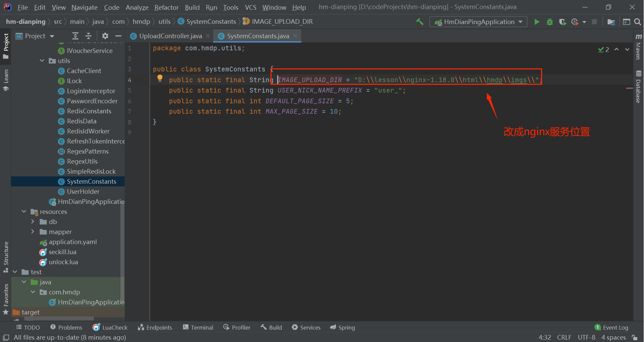This screenshot has width=644, height=342.
Task: Jump to previous highlighted problem arrow
Action: pyautogui.click(x=617, y=50)
